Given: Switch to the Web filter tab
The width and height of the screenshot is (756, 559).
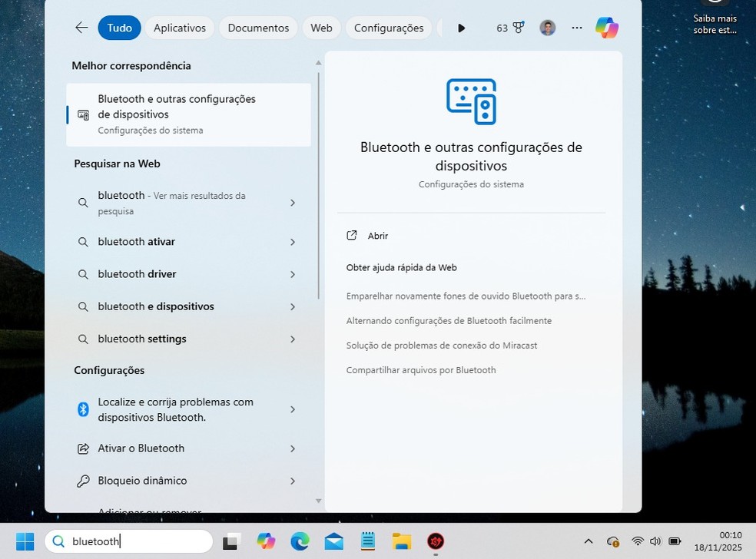Looking at the screenshot, I should click(x=321, y=28).
